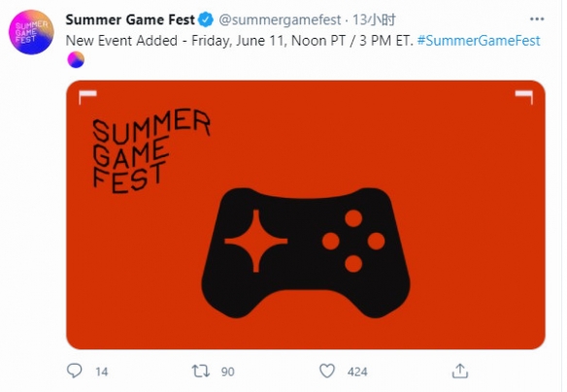Click the Summer Game Fest logo in image
Viewport: 567px width, 392px height.
click(151, 151)
